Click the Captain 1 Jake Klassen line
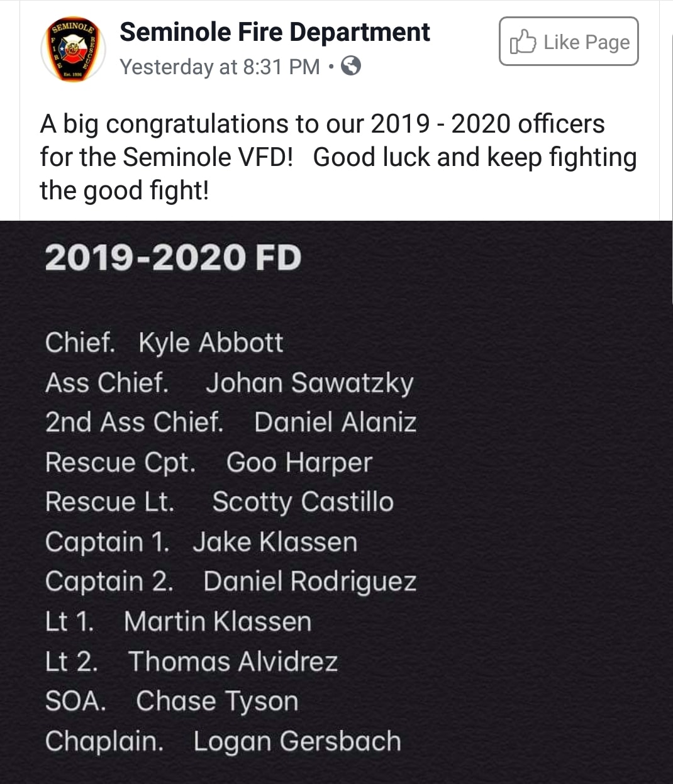673x784 pixels. [201, 542]
